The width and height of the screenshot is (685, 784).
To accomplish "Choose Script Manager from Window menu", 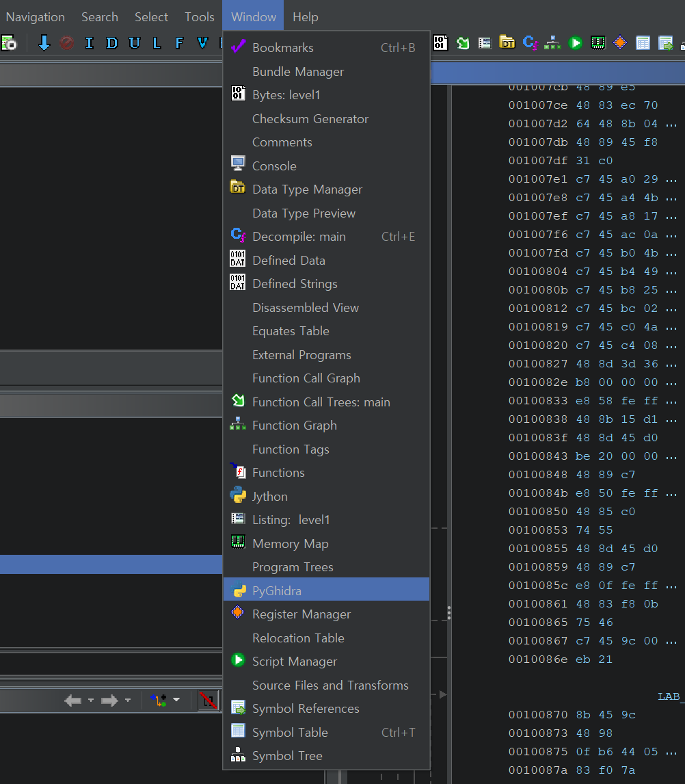I will click(x=326, y=662).
